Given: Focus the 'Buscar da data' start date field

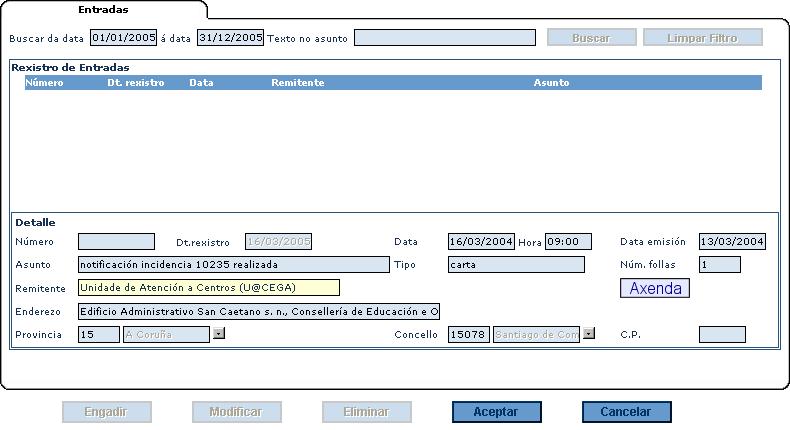Looking at the screenshot, I should point(123,38).
